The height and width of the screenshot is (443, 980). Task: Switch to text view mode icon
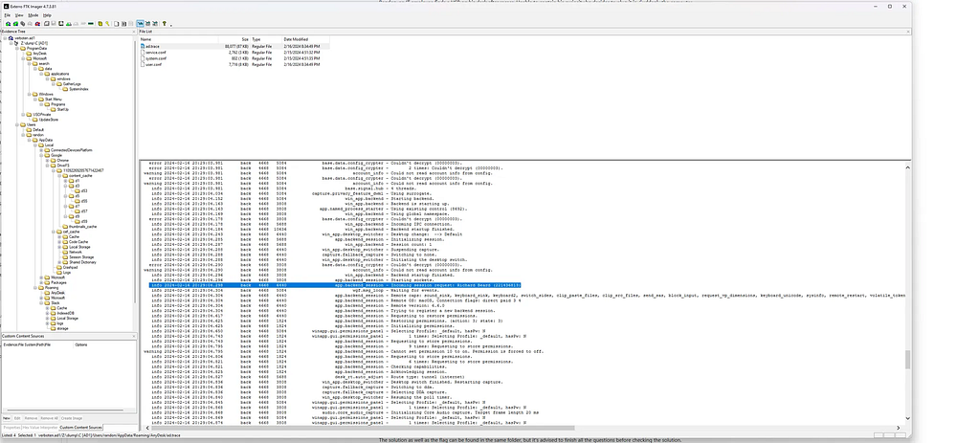coord(148,24)
